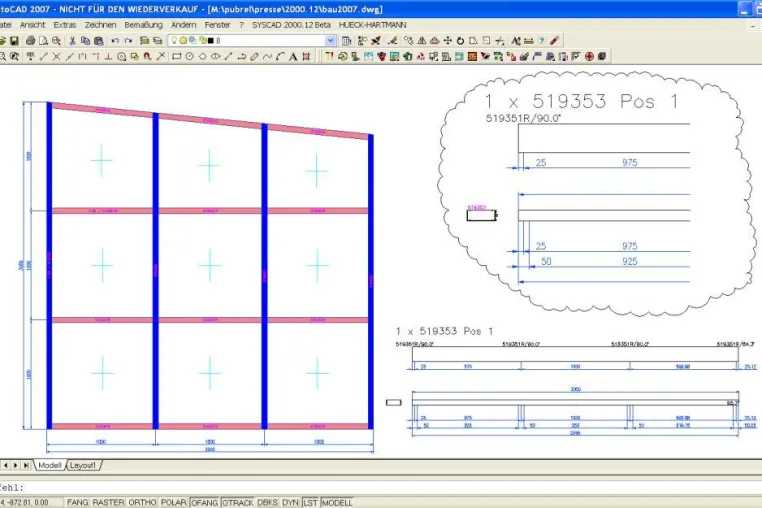Toggle POLAR tracking in status bar
The image size is (762, 508).
click(x=173, y=502)
